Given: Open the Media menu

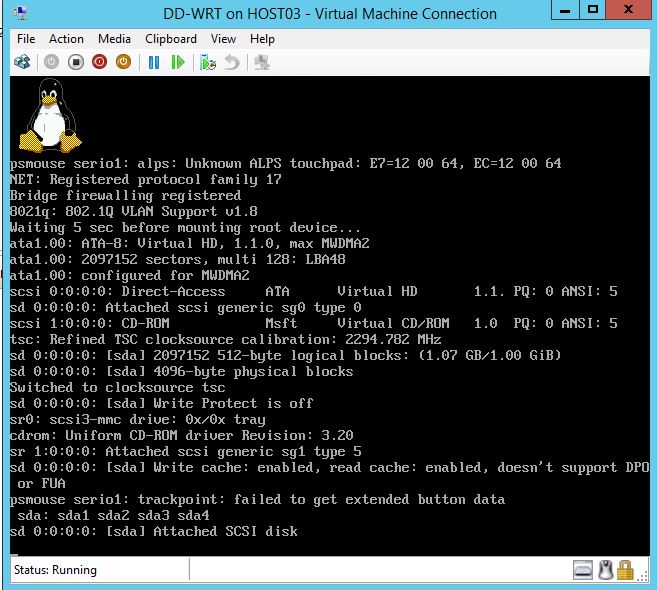Looking at the screenshot, I should pyautogui.click(x=114, y=39).
